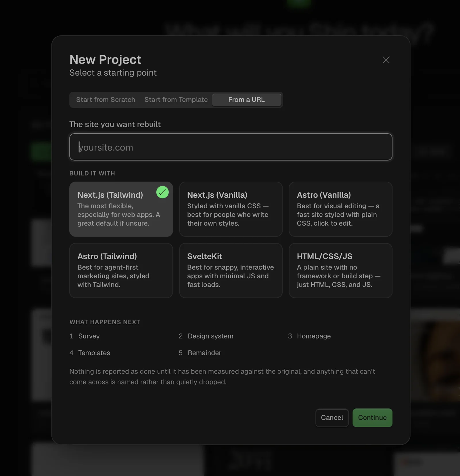Click "Select a starting point" subtitle

113,73
